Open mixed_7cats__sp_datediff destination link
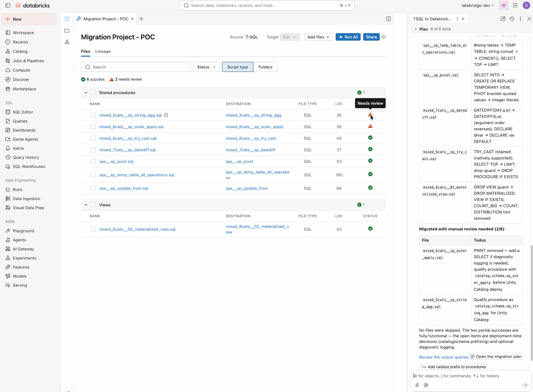The height and width of the screenshot is (392, 533). (251, 150)
